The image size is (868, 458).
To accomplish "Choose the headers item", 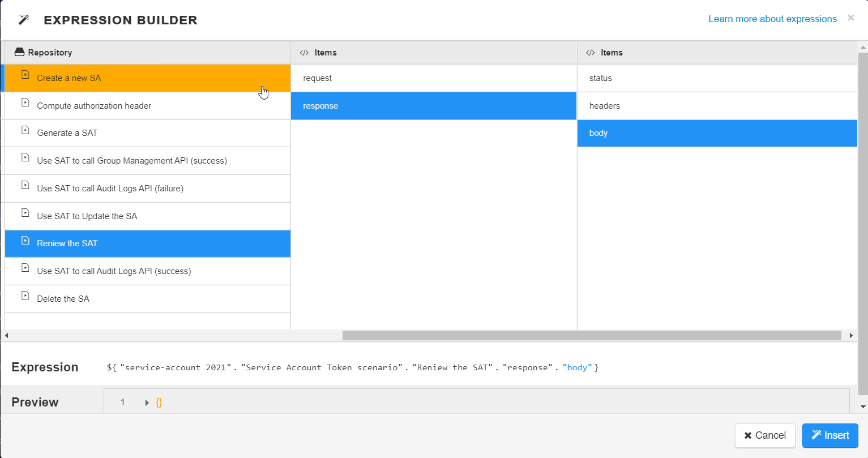I will pos(717,106).
